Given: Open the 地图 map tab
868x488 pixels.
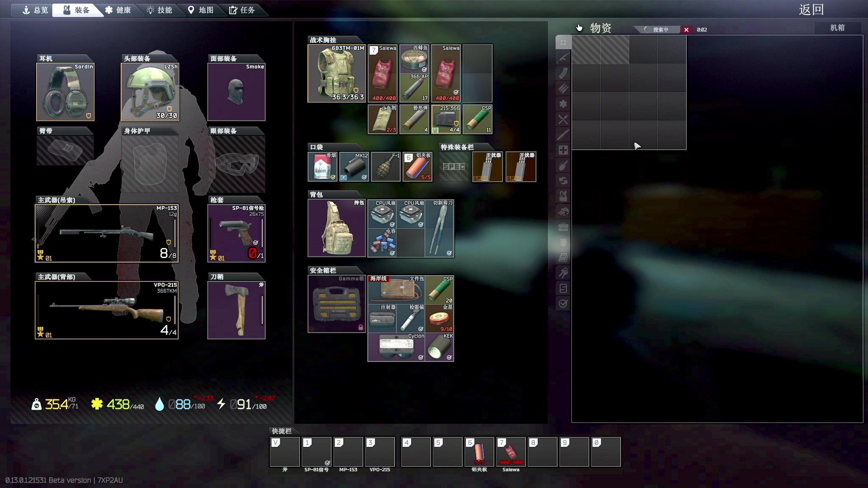Looking at the screenshot, I should click(x=201, y=10).
